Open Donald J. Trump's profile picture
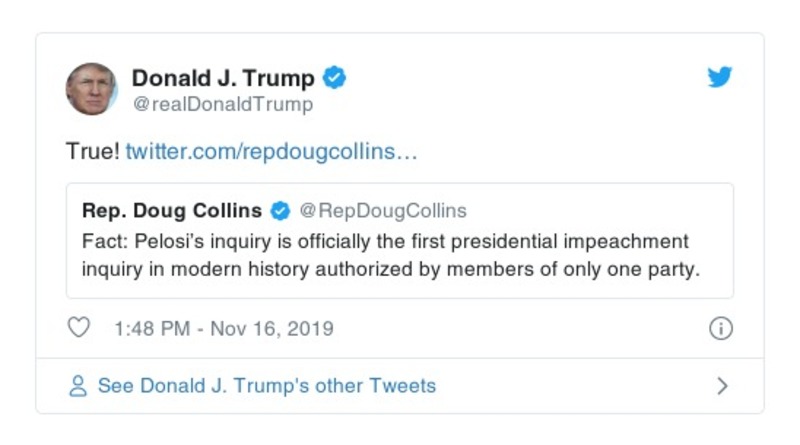The width and height of the screenshot is (800, 445). (91, 89)
